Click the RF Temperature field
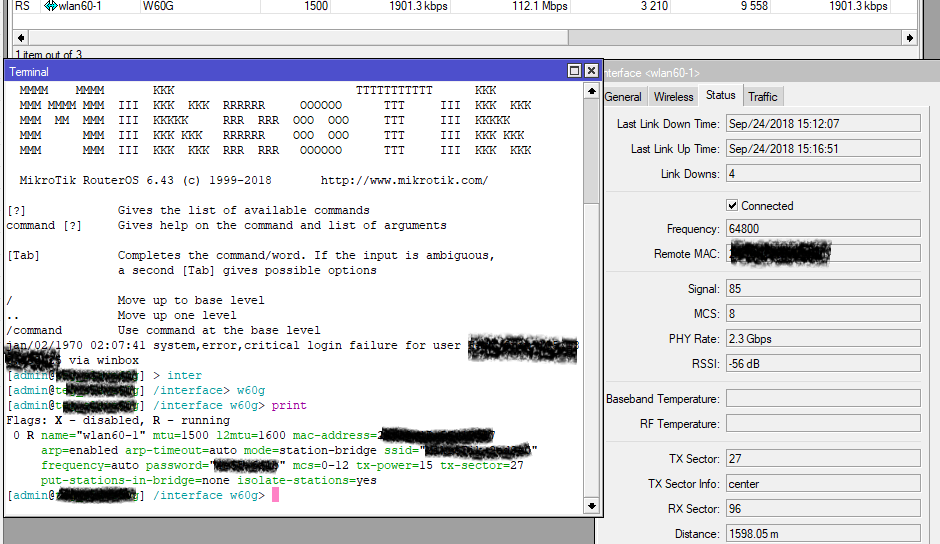The height and width of the screenshot is (544, 940). tap(823, 423)
